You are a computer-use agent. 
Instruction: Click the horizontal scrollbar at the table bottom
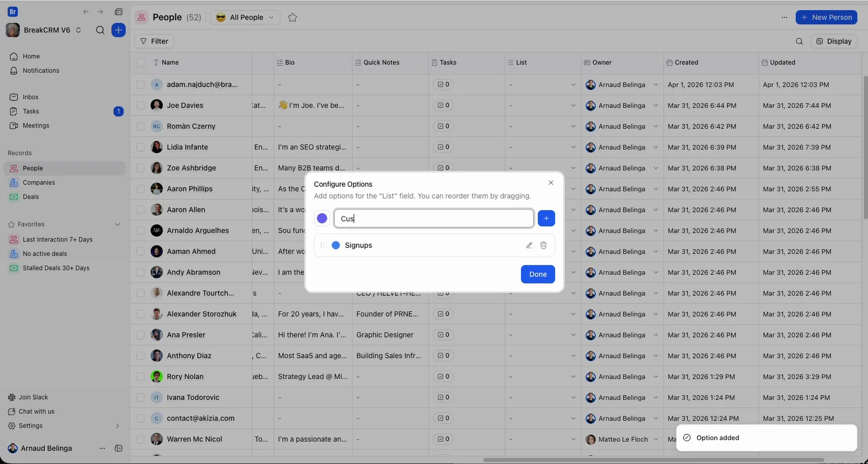pyautogui.click(x=654, y=460)
